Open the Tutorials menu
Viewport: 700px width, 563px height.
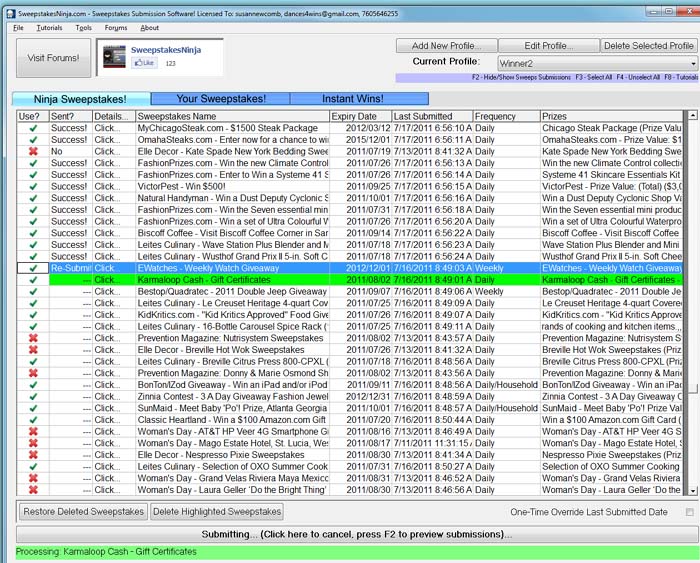49,28
